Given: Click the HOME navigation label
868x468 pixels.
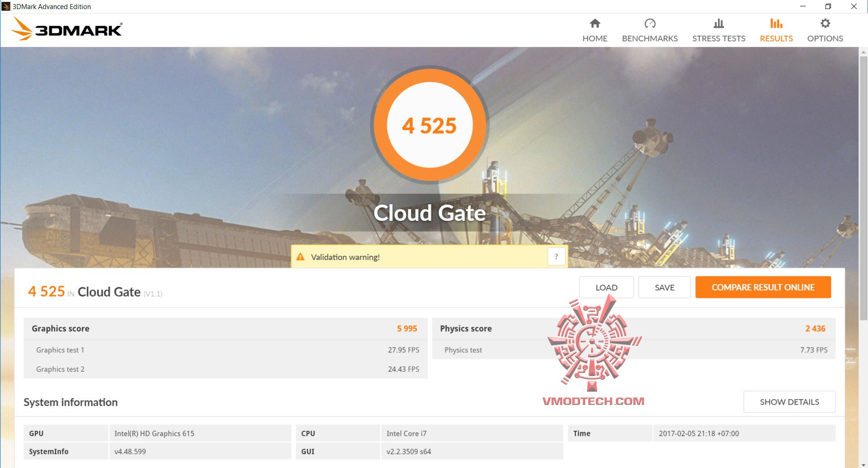Looking at the screenshot, I should click(x=595, y=39).
